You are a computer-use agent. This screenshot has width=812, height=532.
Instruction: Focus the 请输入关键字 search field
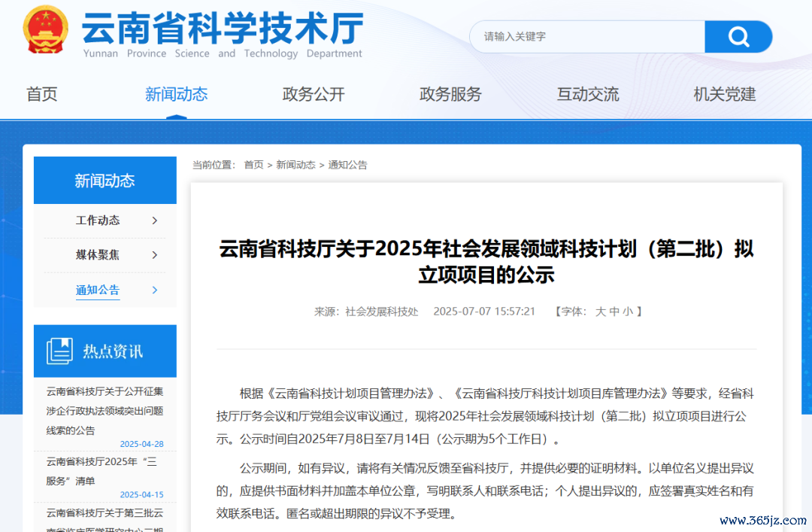pos(587,37)
